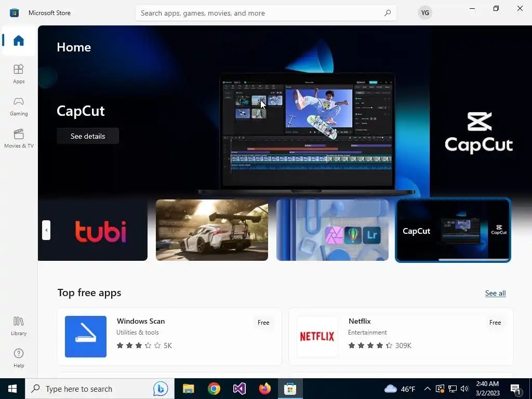This screenshot has height=399, width=532.
Task: Open the Windows Scan app icon
Action: coord(86,336)
